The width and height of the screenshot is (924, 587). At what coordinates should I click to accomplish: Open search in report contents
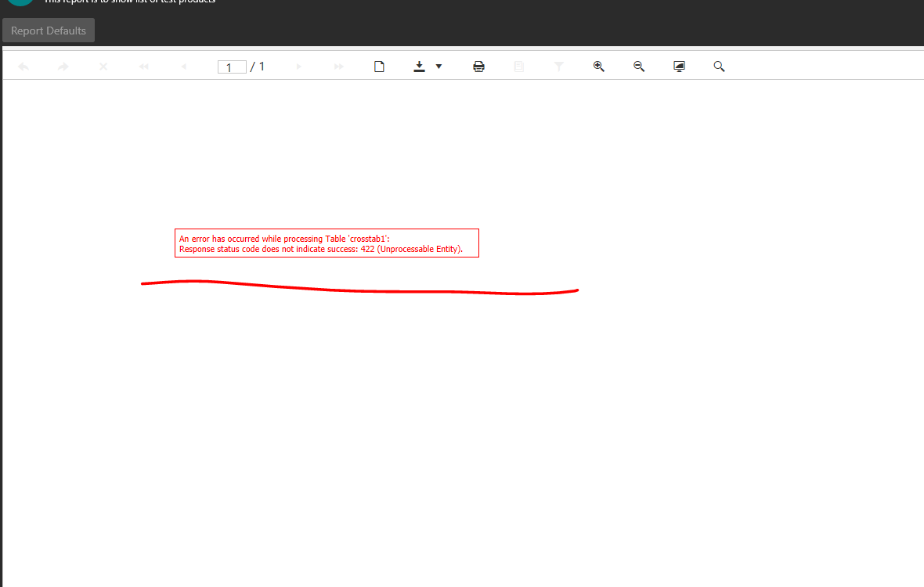pos(719,67)
